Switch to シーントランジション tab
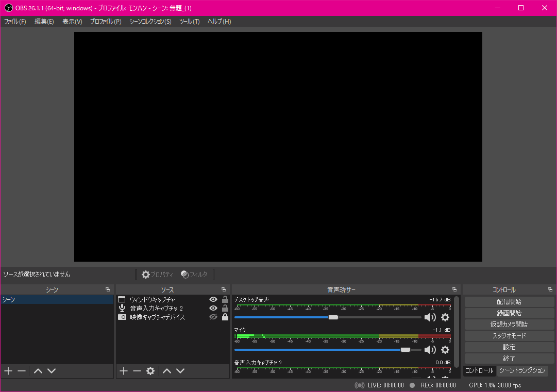557x392 pixels. 522,370
